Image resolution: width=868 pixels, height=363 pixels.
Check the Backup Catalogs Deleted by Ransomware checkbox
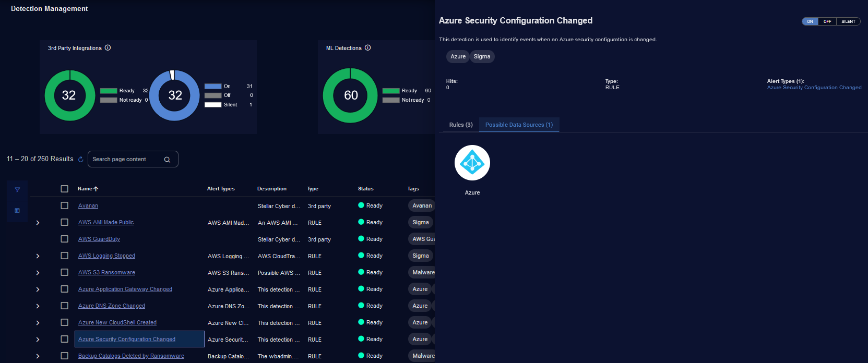[65, 356]
